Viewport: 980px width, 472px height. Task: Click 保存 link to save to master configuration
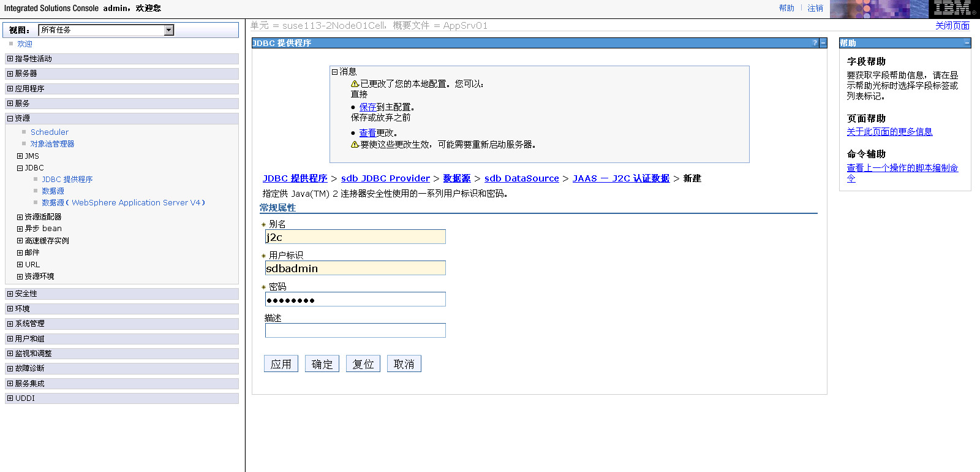point(367,107)
